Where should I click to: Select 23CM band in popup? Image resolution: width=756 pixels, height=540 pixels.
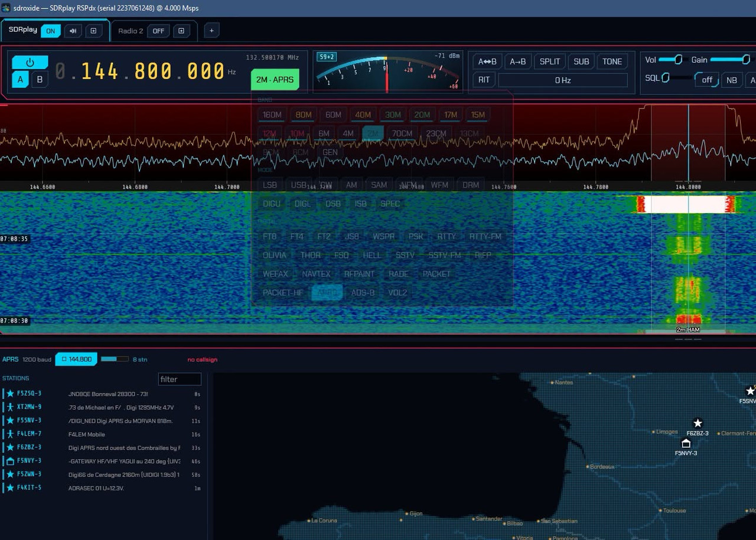[436, 133]
